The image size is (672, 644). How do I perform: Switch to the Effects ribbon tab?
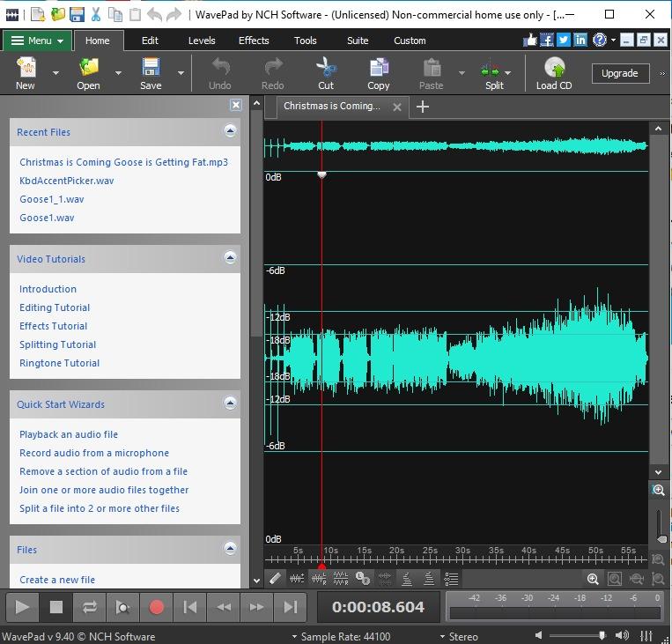point(254,41)
